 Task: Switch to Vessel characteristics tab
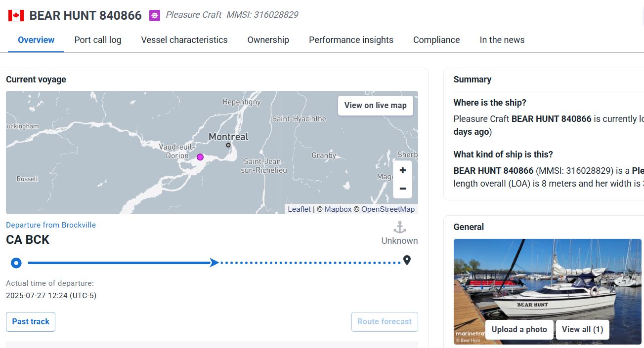184,40
